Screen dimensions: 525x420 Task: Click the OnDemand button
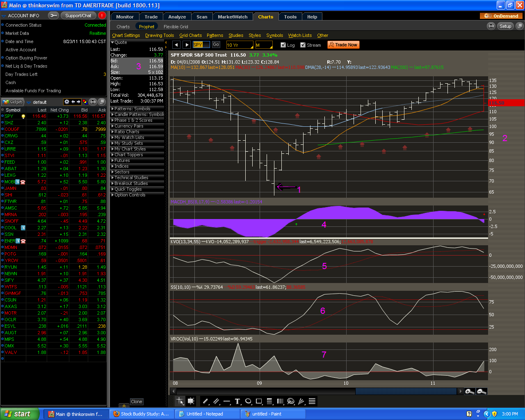[502, 16]
